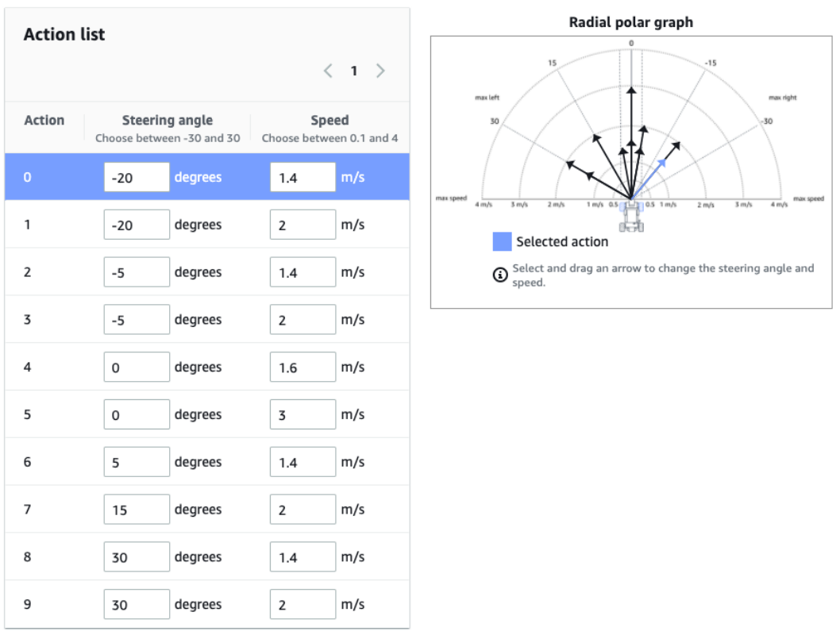Focus steering angle input of action 9

pos(137,604)
